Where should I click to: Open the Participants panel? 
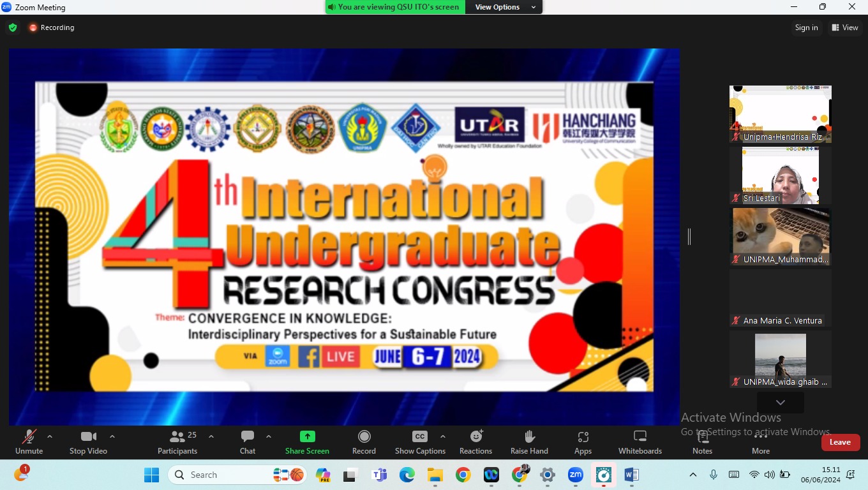[x=177, y=442]
